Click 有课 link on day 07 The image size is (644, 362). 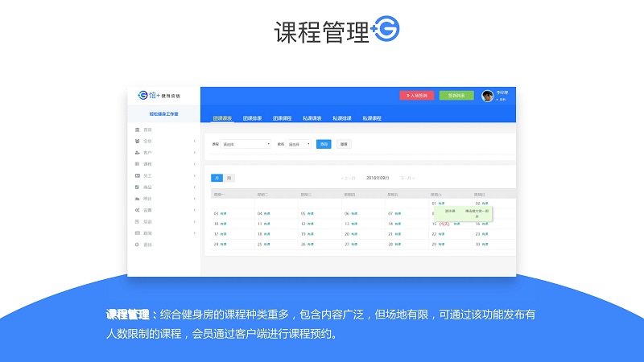398,214
